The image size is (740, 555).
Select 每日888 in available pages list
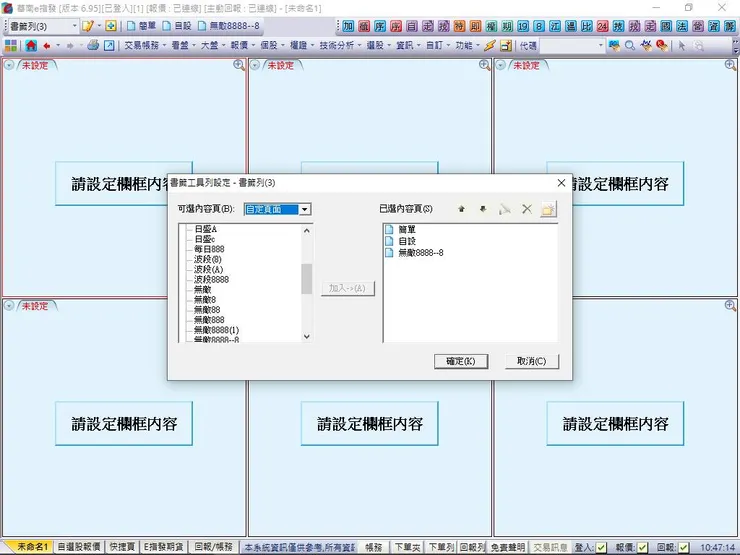209,249
